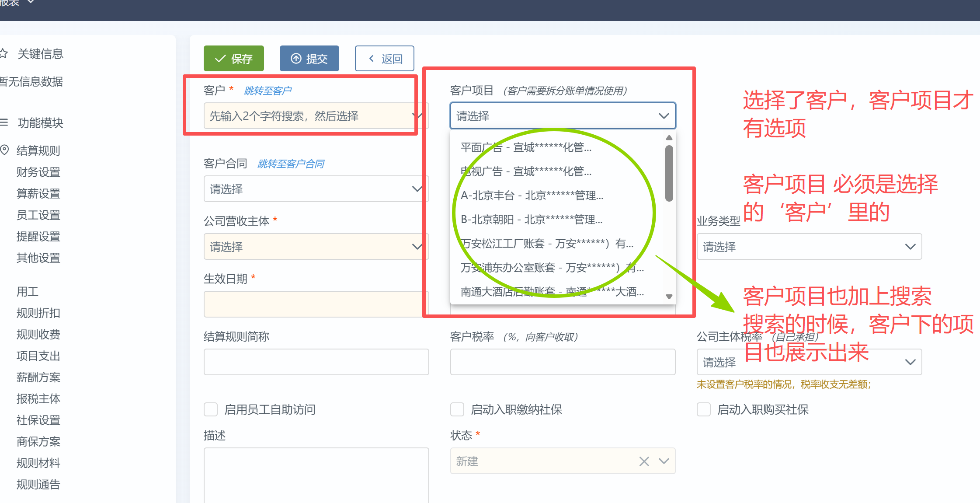Click the dropdown list scrollbar thumb

pyautogui.click(x=669, y=173)
